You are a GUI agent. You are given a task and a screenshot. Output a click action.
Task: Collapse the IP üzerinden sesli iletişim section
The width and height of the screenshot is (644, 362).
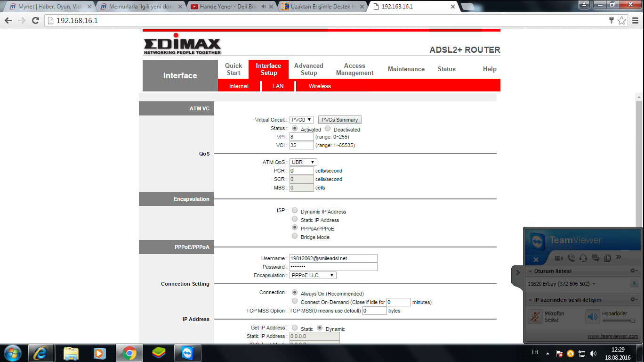(x=530, y=300)
